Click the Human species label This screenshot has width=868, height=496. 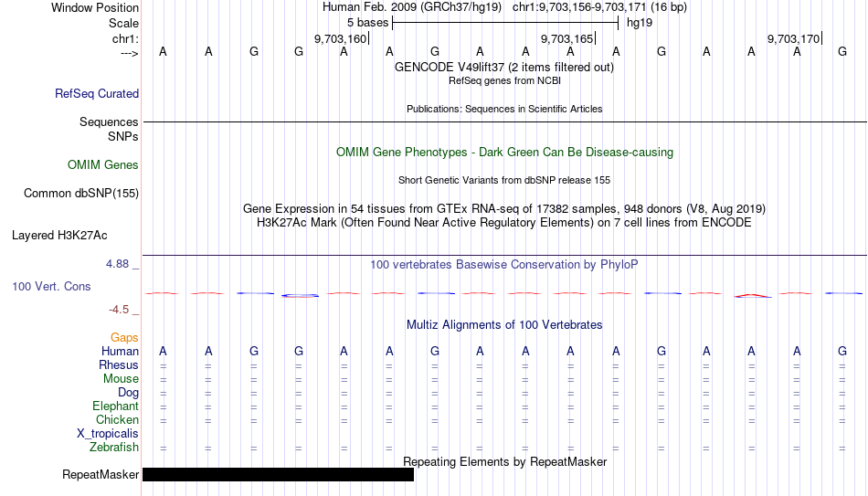pyautogui.click(x=120, y=352)
